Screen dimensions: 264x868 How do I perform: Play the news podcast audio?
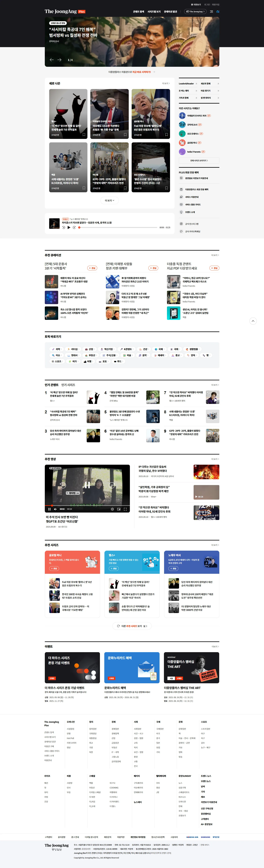point(69,227)
